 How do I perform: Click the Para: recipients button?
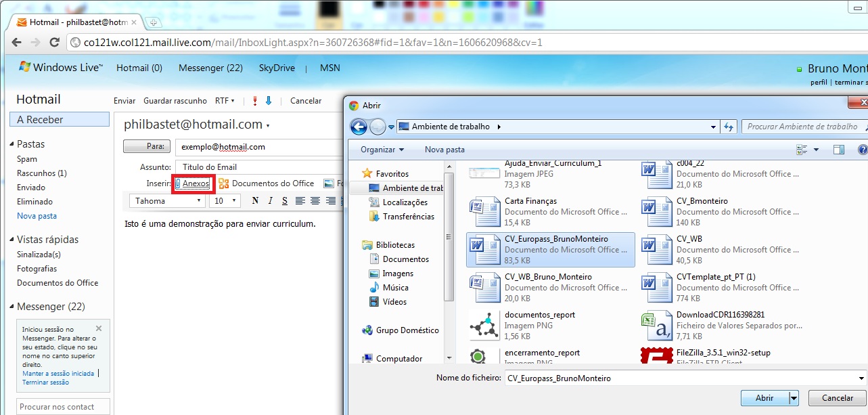click(147, 146)
